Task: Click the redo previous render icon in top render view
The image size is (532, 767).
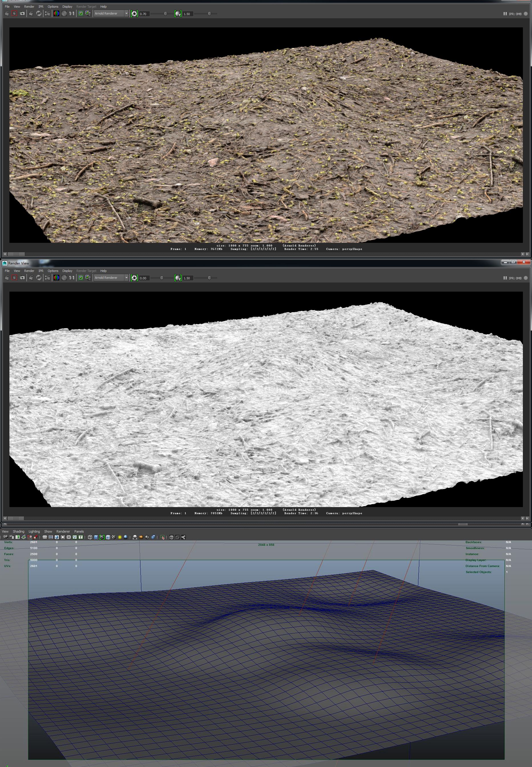Action: pos(7,14)
